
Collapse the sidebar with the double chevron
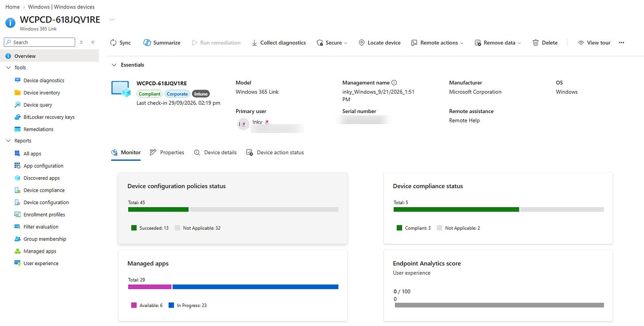click(x=93, y=42)
